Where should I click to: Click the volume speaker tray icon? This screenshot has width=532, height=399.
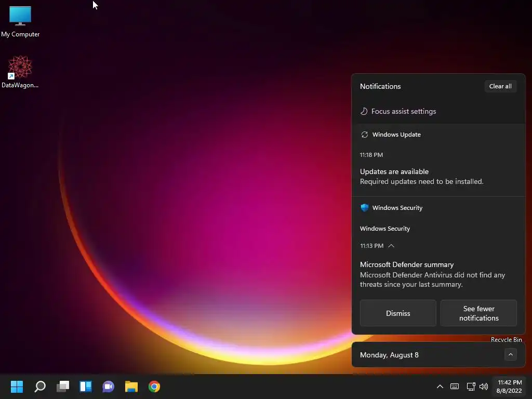point(484,387)
